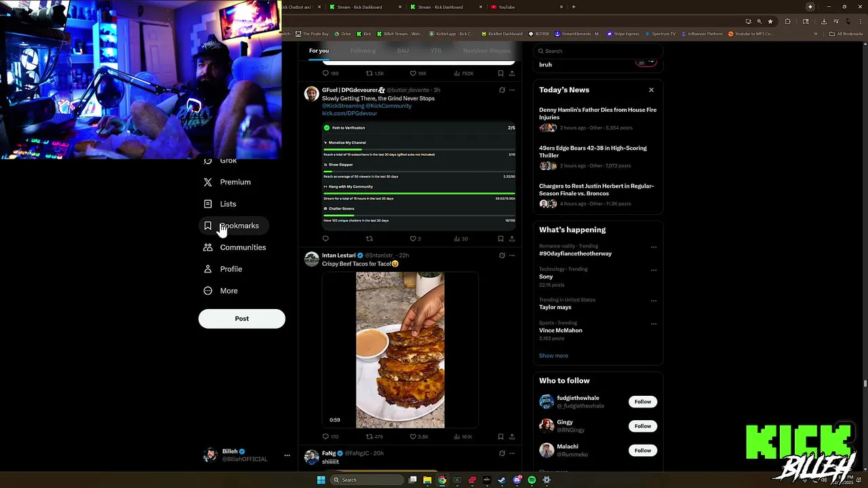Screen dimensions: 868x488
Task: Reply to GFuel DPGdevourer post
Action: [325, 239]
